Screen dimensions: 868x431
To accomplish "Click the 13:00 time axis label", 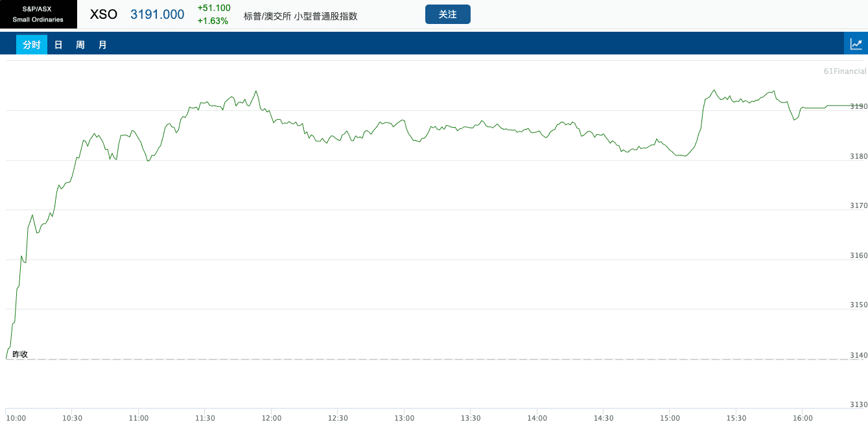I will [404, 418].
